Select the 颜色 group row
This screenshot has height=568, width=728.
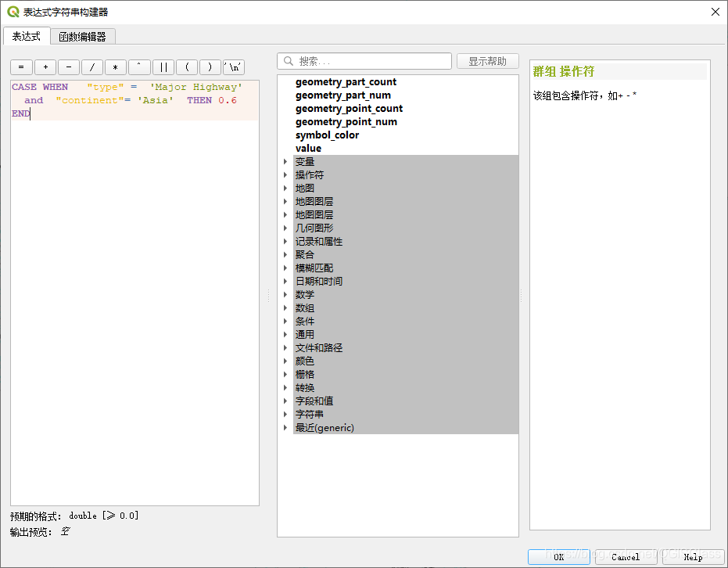click(406, 361)
